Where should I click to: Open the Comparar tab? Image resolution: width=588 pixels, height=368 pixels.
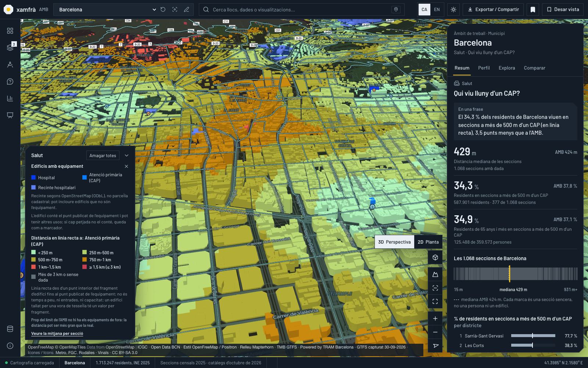(x=534, y=68)
